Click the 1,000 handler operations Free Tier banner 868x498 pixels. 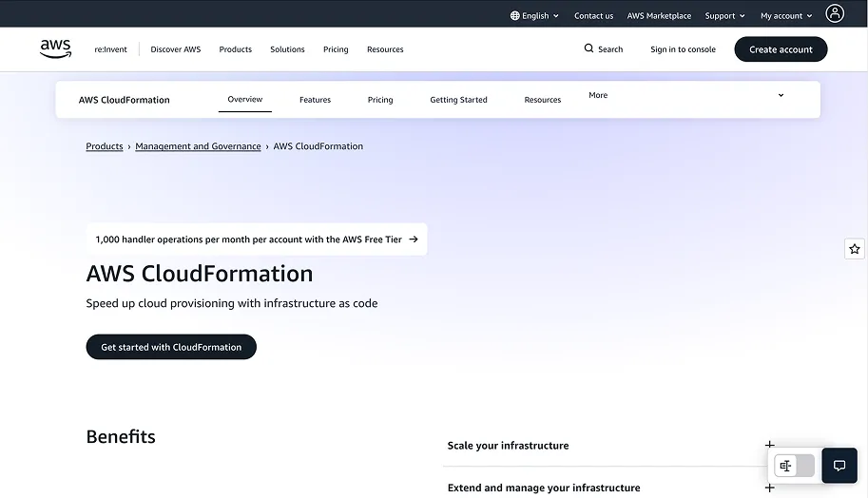coord(257,239)
